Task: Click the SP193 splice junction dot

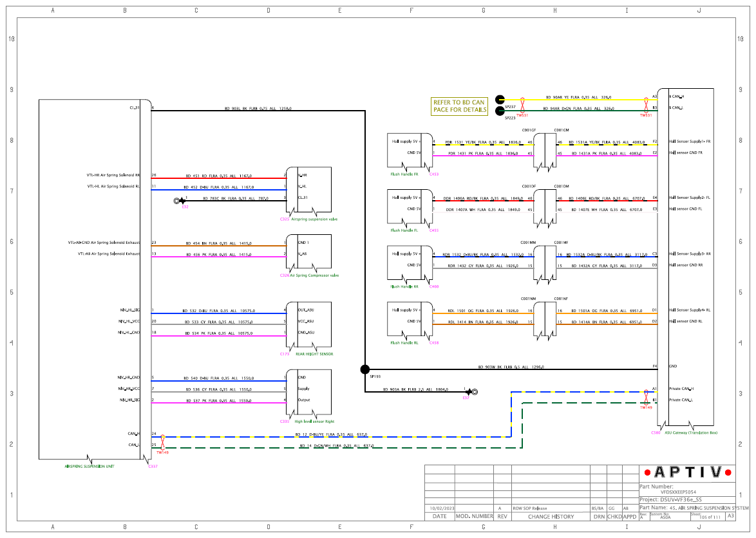Action: pos(365,369)
